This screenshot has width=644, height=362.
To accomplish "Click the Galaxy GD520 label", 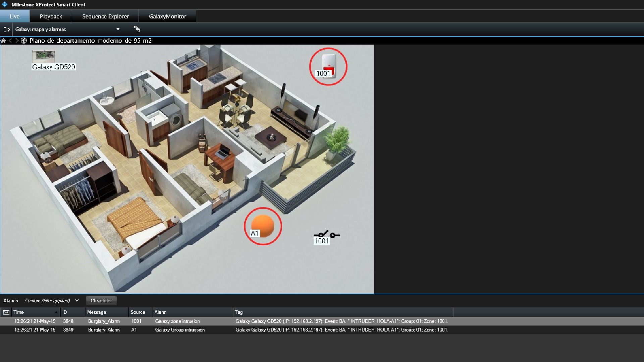I will tap(54, 67).
